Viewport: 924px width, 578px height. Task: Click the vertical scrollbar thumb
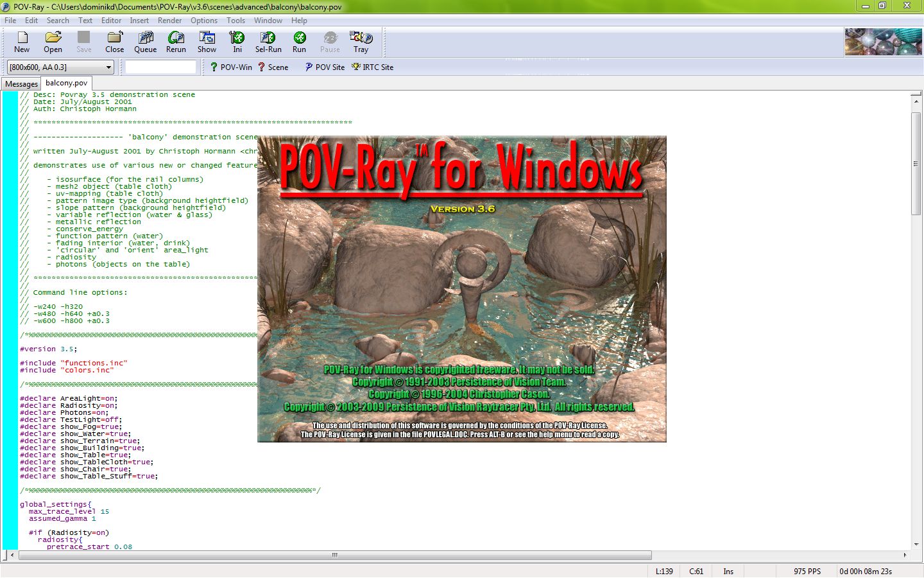916,164
